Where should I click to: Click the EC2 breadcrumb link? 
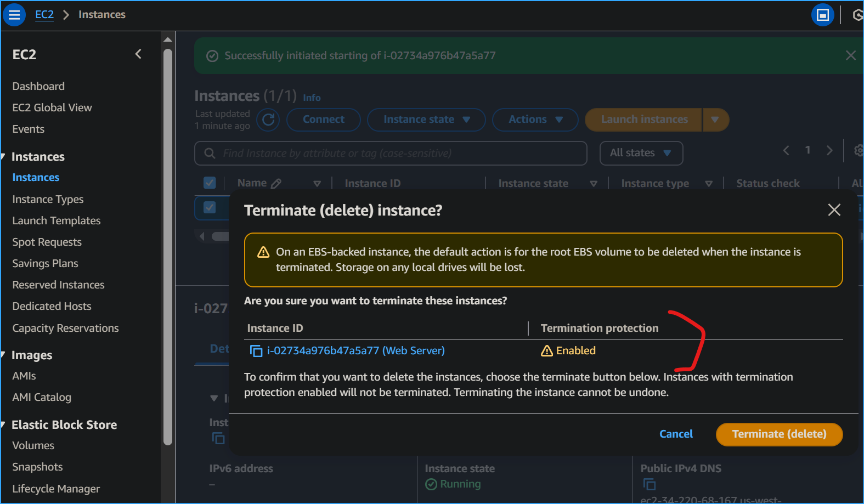coord(44,14)
